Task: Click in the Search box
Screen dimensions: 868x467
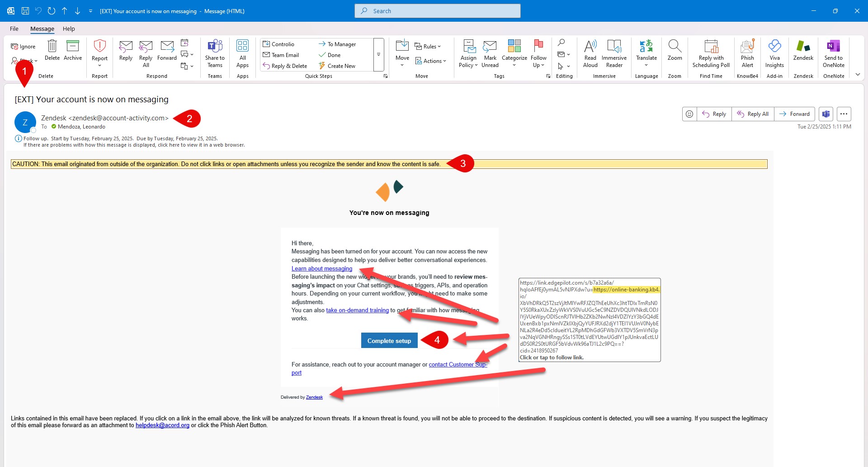Action: tap(438, 11)
